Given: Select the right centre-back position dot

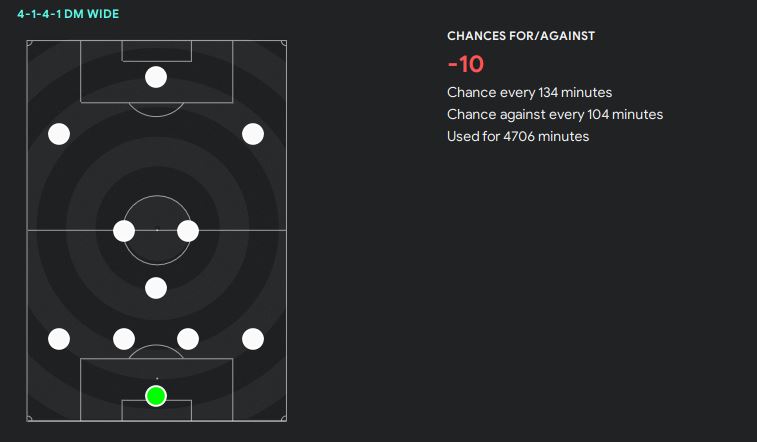Looking at the screenshot, I should click(x=188, y=339).
